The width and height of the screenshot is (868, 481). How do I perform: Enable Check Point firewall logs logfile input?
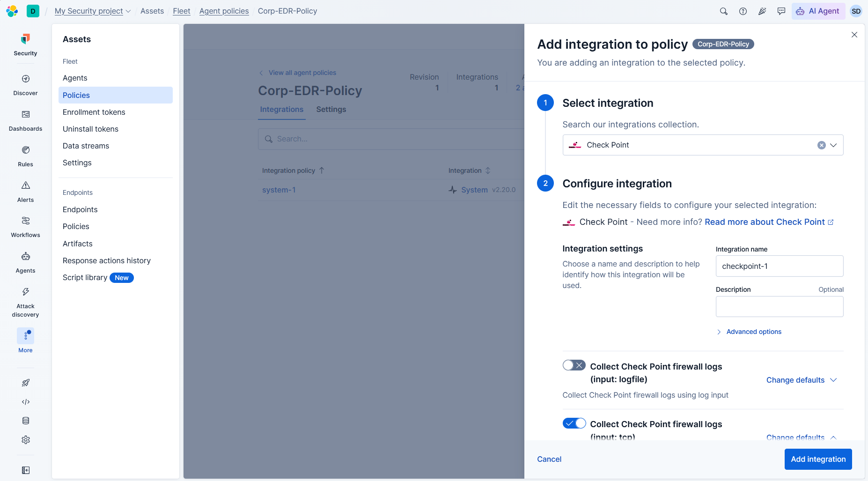(x=574, y=365)
